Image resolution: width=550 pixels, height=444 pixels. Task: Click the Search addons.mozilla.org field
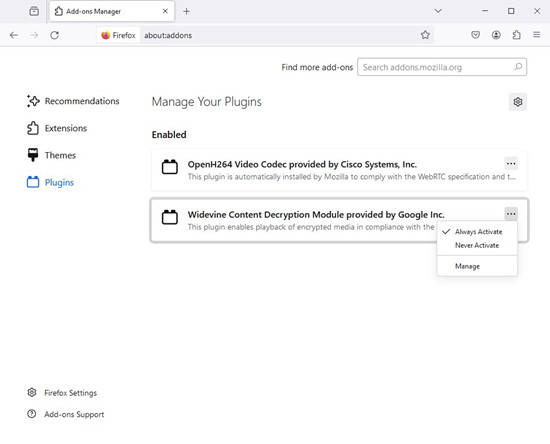(442, 67)
